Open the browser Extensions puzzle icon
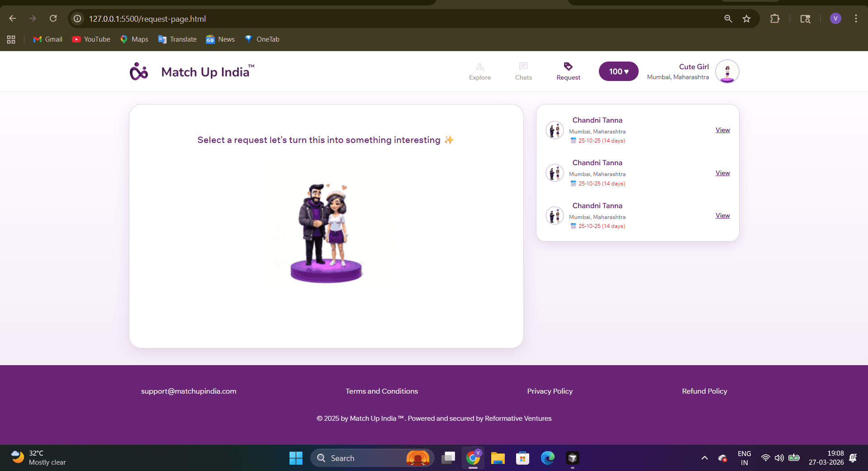 point(775,19)
